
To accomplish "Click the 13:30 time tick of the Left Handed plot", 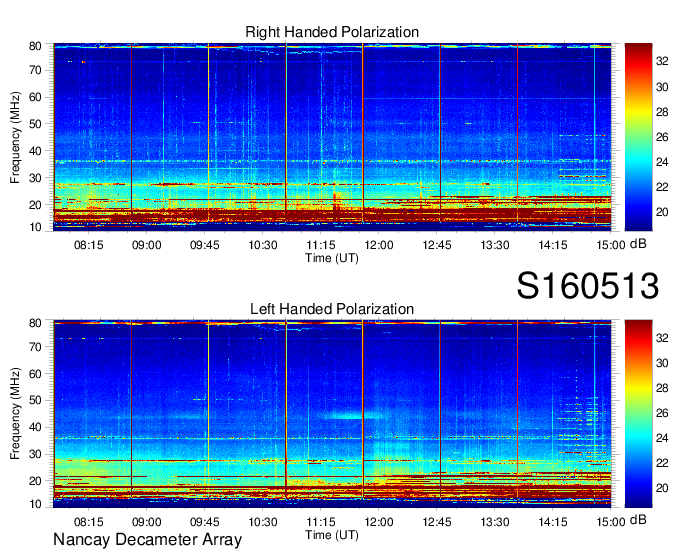I will [x=495, y=522].
